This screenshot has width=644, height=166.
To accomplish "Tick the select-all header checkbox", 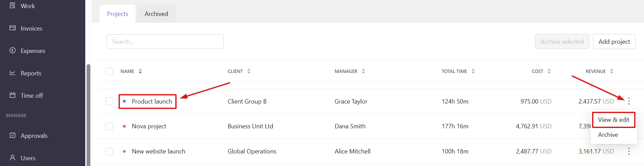I will (109, 71).
